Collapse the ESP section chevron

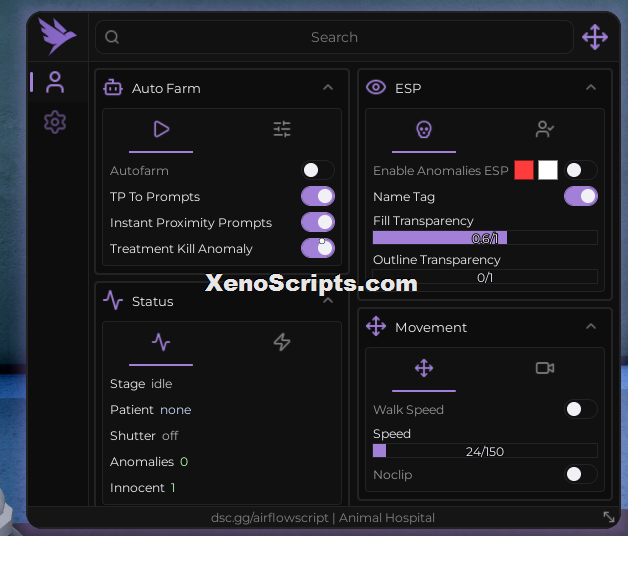tap(591, 87)
